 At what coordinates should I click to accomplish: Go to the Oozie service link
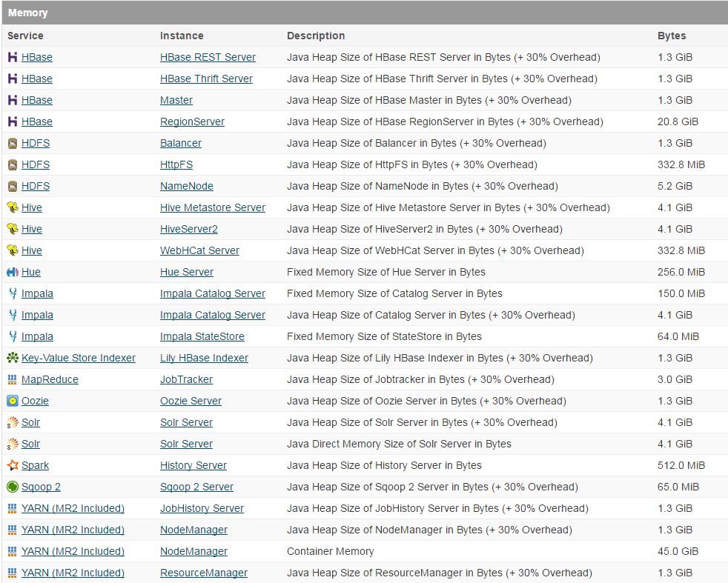click(x=35, y=401)
